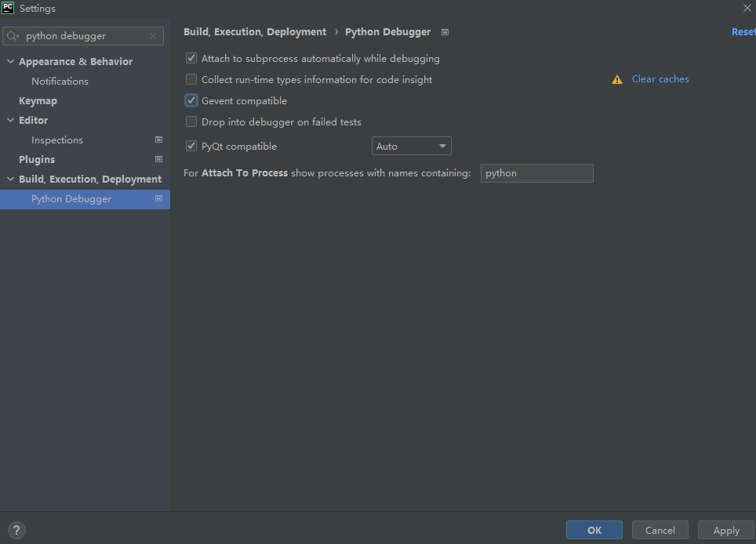
Task: Click the search magnifier icon in settings search
Action: click(x=13, y=36)
